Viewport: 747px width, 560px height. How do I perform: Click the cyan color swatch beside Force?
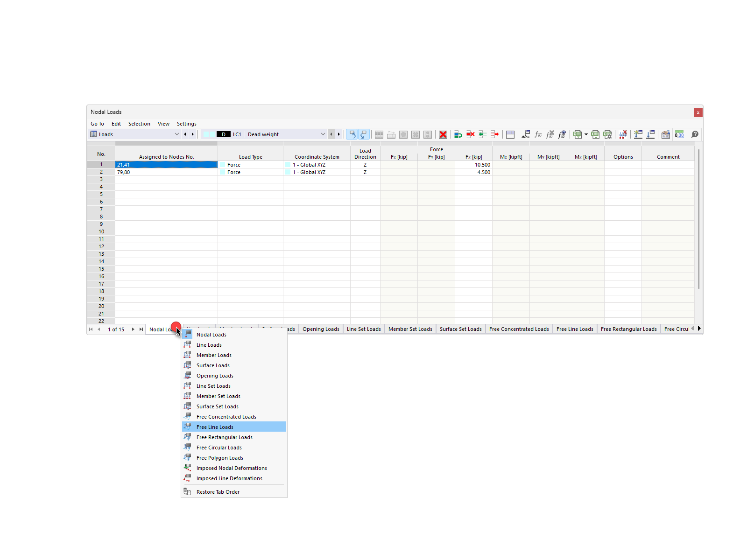point(223,164)
